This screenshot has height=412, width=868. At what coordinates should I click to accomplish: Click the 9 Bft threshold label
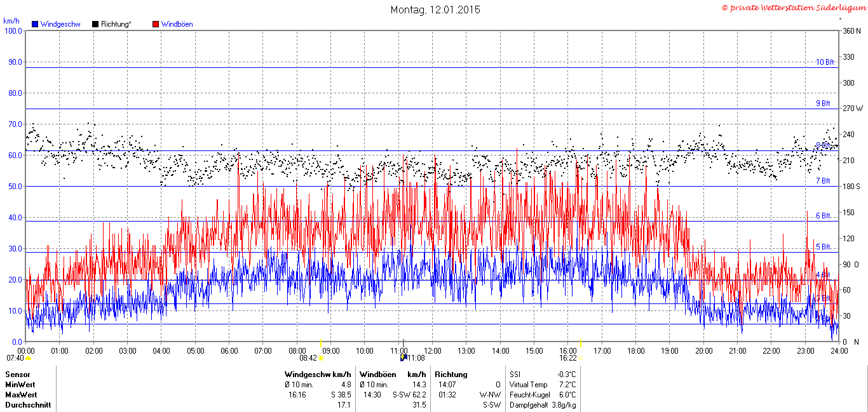tap(824, 103)
